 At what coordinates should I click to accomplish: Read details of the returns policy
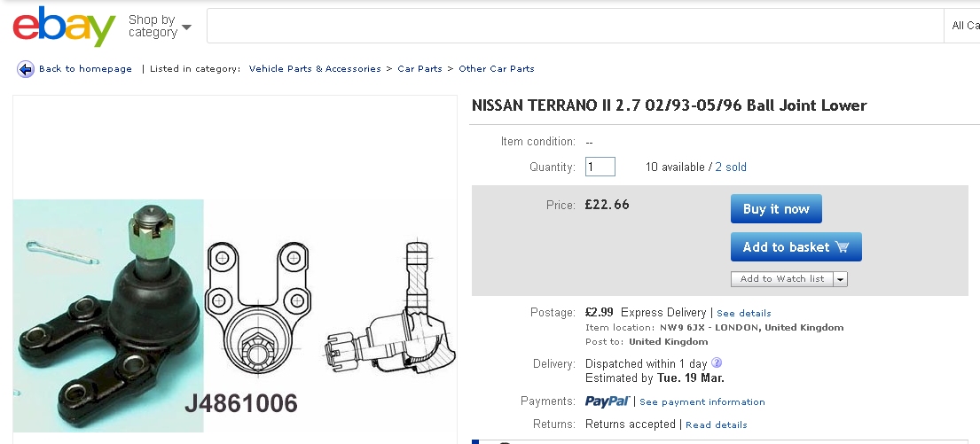(717, 425)
